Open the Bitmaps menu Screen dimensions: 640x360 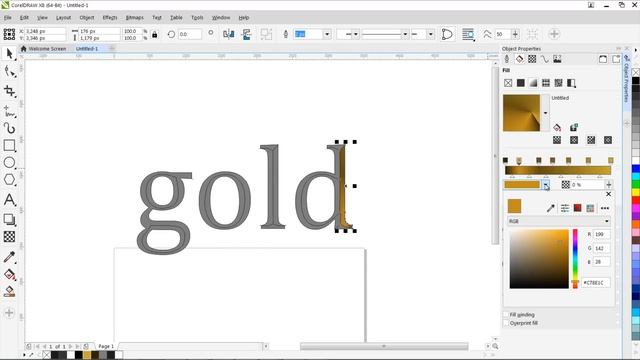point(135,18)
